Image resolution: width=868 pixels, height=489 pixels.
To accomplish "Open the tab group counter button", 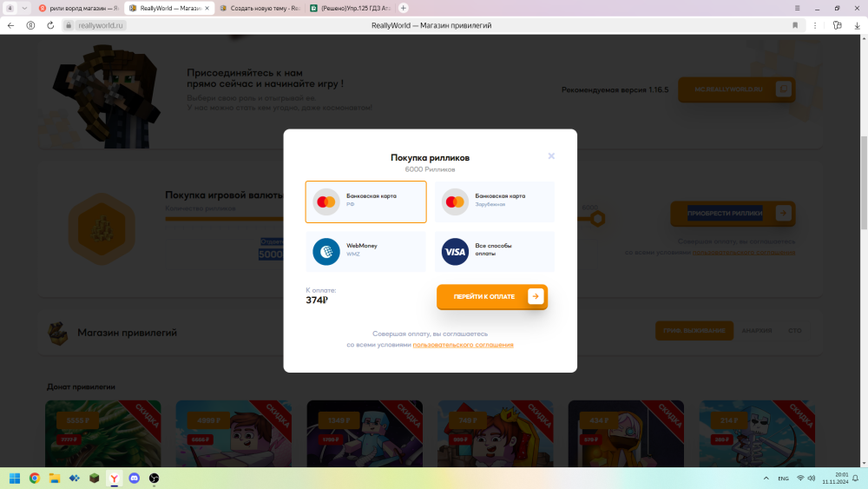I will [x=10, y=9].
